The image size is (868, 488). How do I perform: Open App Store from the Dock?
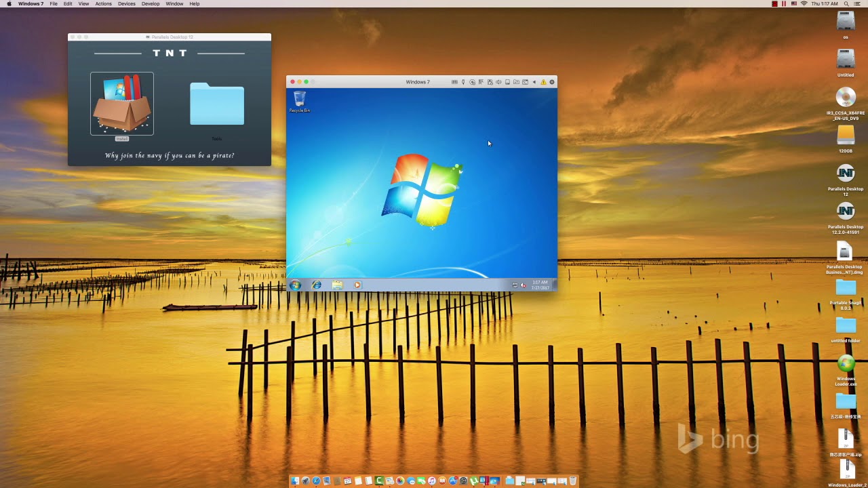point(453,481)
